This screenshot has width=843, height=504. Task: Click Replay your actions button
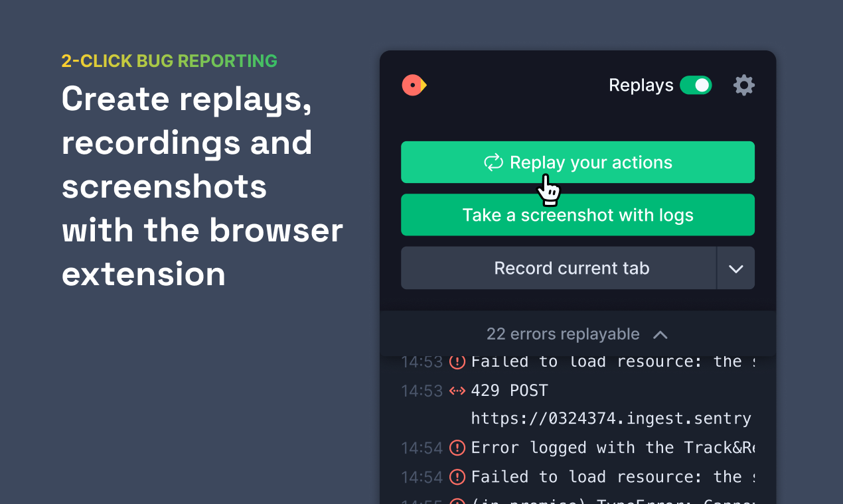coord(577,162)
